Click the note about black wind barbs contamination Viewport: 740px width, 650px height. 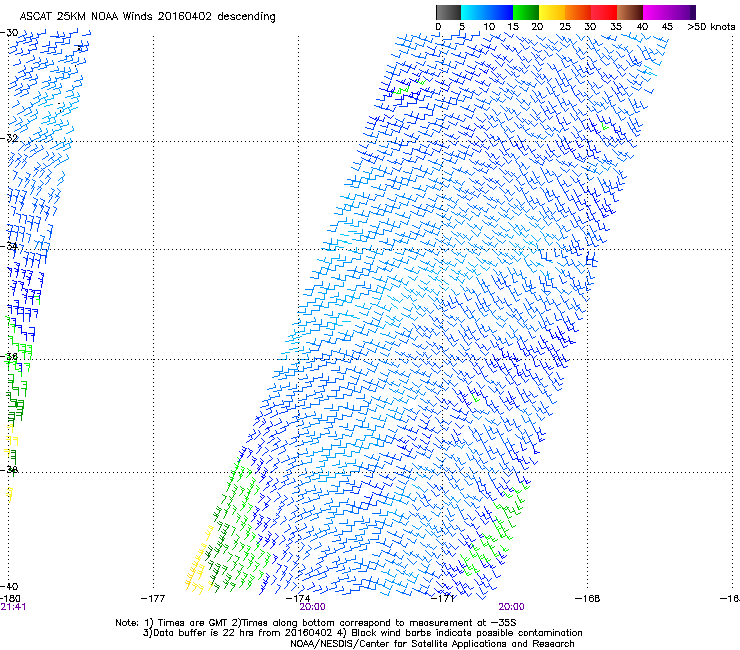(x=460, y=633)
